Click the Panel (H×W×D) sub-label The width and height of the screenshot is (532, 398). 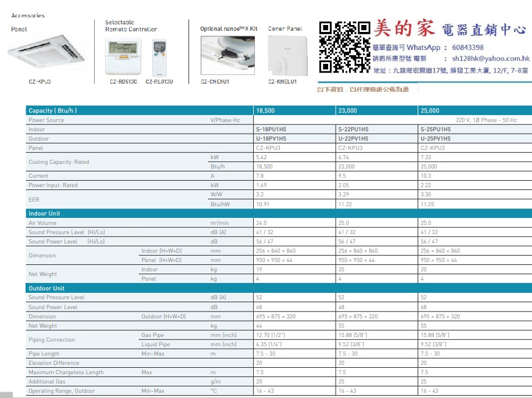(161, 260)
